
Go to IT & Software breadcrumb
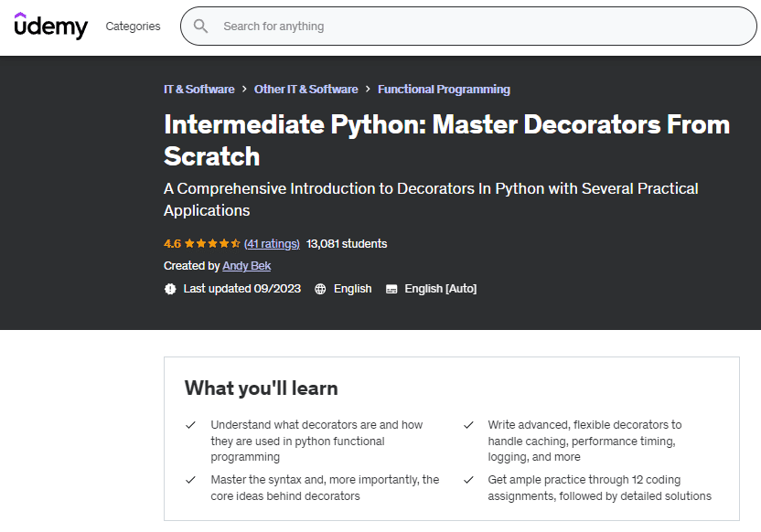[x=198, y=90]
